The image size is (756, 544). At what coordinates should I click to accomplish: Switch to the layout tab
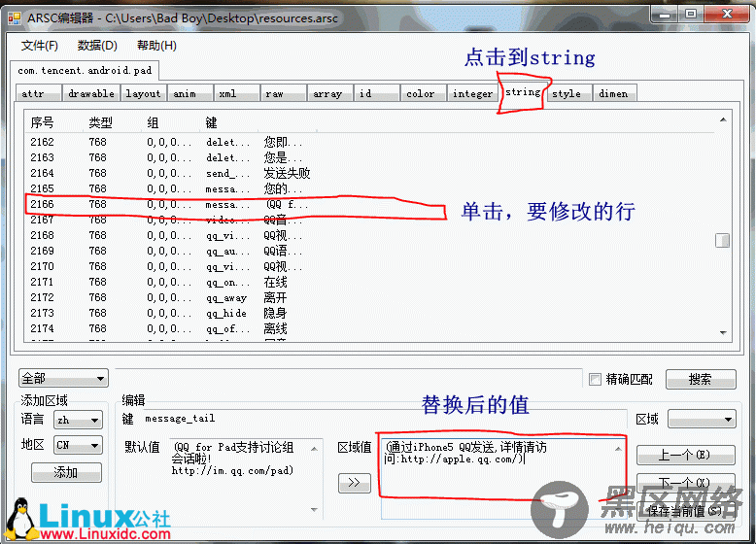click(143, 93)
